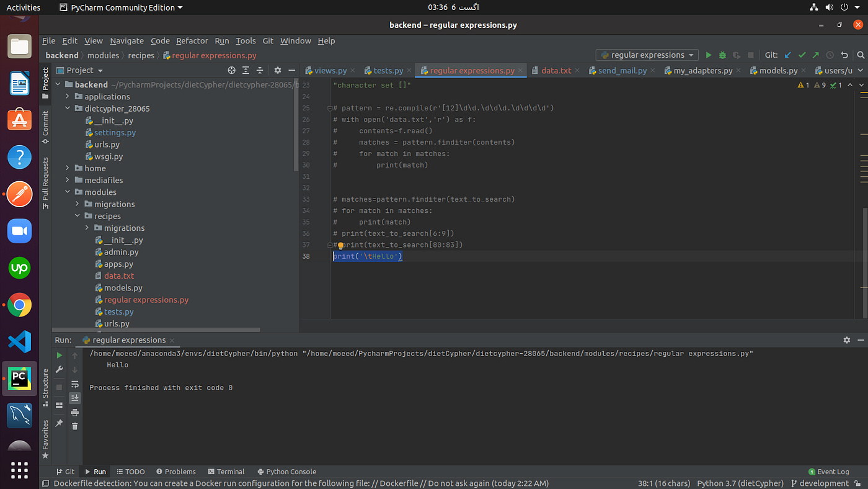Image resolution: width=868 pixels, height=489 pixels.
Task: Click the Project tree vertical scrollbar
Action: tap(296, 124)
